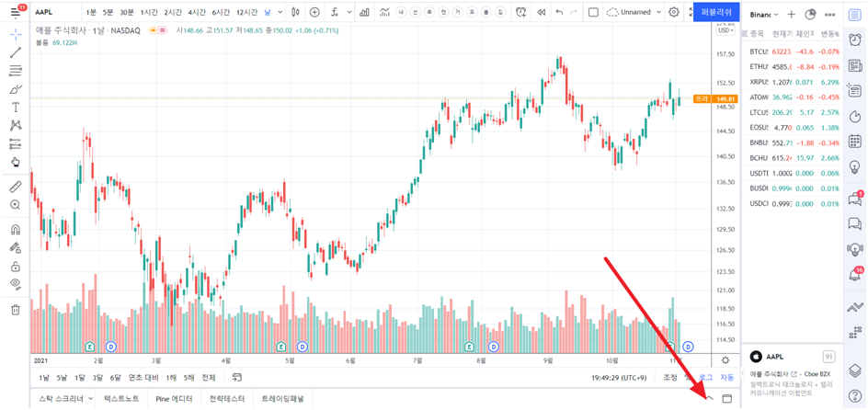Open the 스탁 스크리너 tab

(61, 398)
